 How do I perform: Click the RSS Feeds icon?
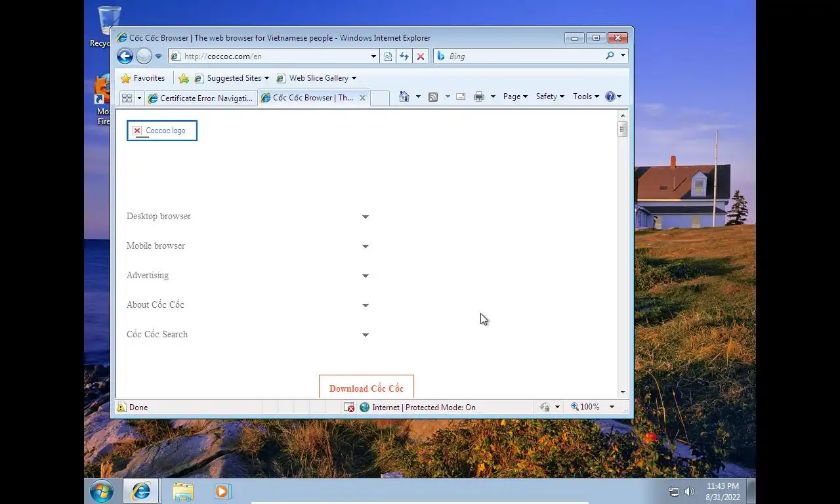tap(433, 96)
